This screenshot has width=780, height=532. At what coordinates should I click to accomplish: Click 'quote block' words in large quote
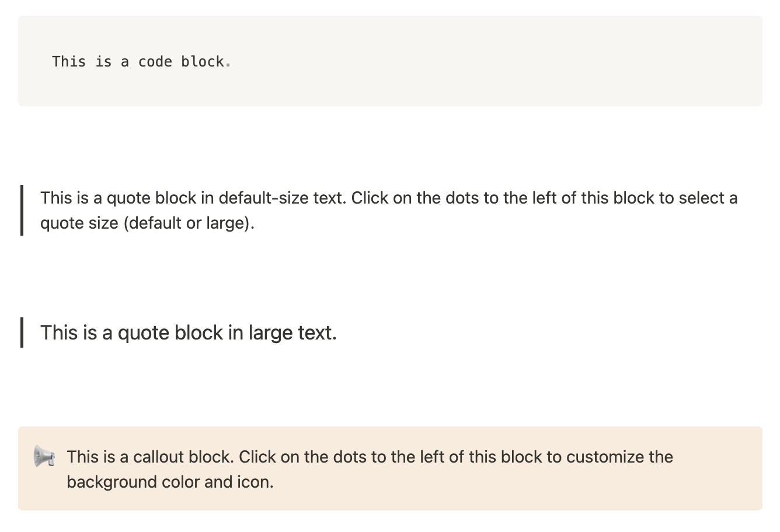170,333
